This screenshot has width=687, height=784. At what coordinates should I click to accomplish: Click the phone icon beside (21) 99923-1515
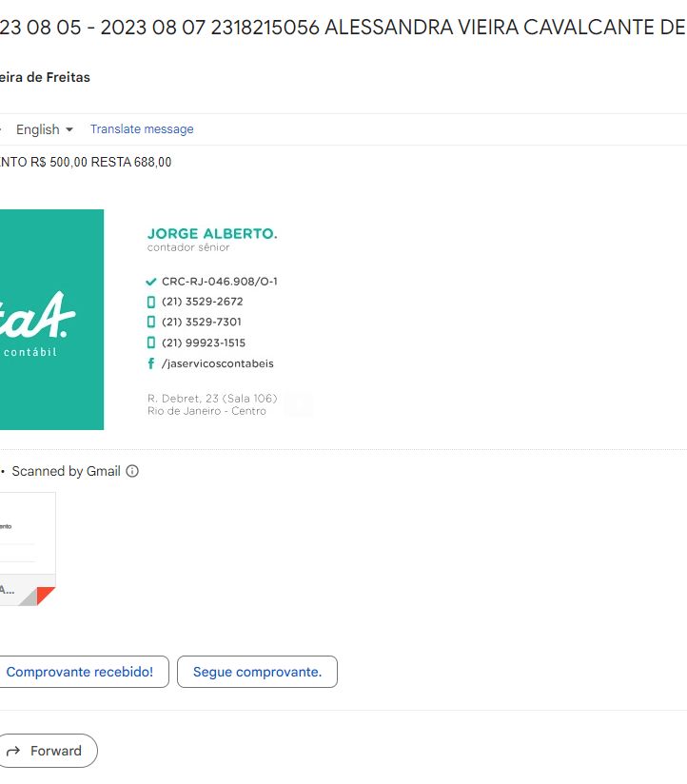click(x=151, y=343)
